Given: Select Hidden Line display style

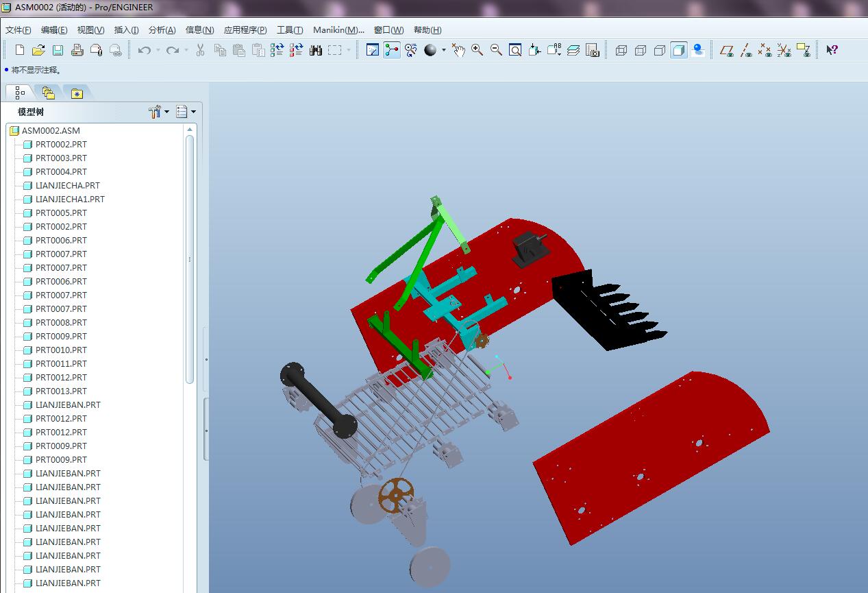Looking at the screenshot, I should [641, 50].
